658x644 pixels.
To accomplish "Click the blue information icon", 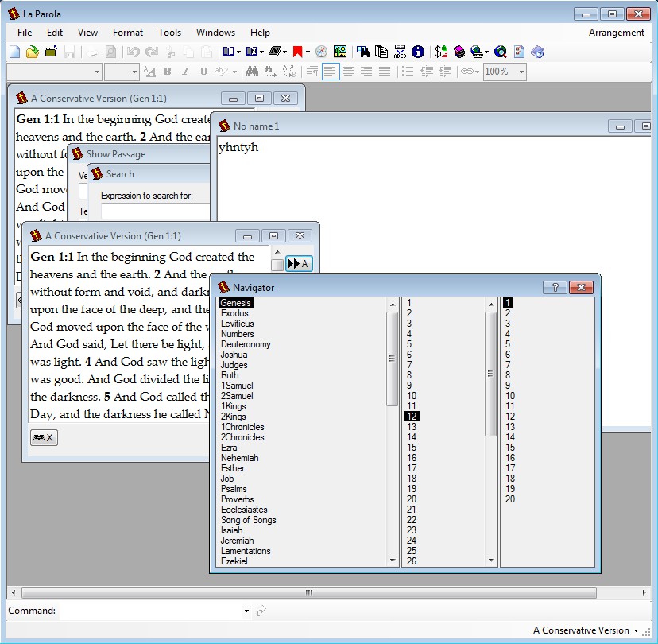I will (x=418, y=52).
